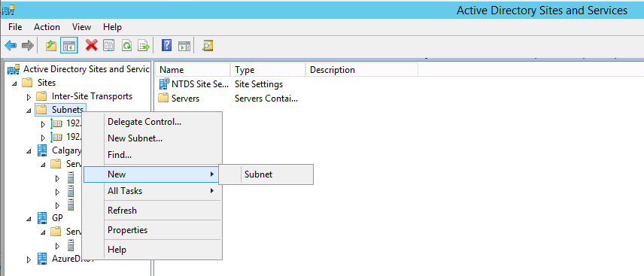Select the GP tree label
Viewport: 644px width, 276px height.
click(x=57, y=217)
